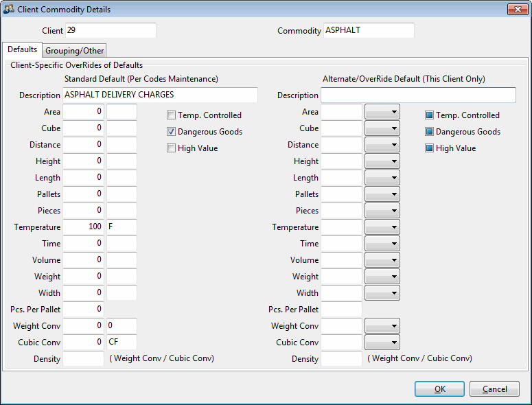532x405 pixels.
Task: Click the Client Commodity Details title bar icon
Action: (10, 10)
